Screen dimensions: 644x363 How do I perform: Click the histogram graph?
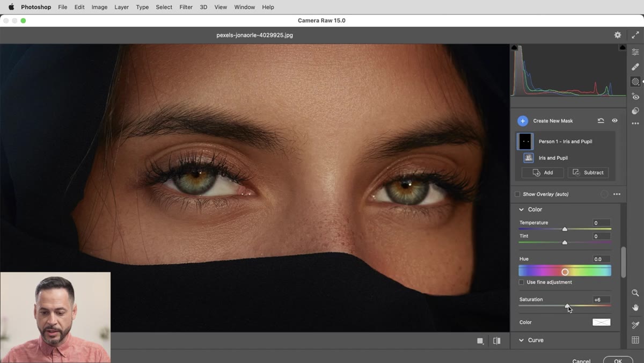tap(568, 70)
